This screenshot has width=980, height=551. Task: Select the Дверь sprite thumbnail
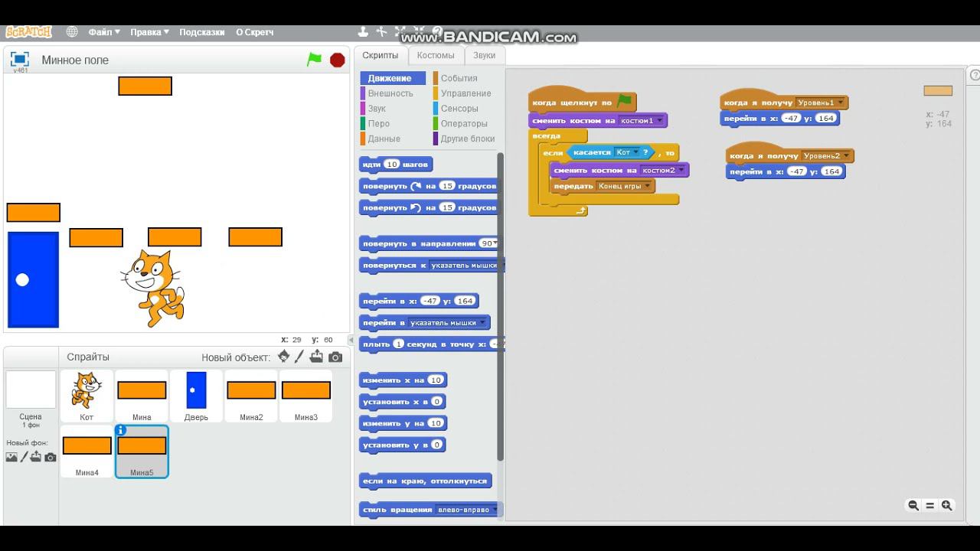click(196, 396)
